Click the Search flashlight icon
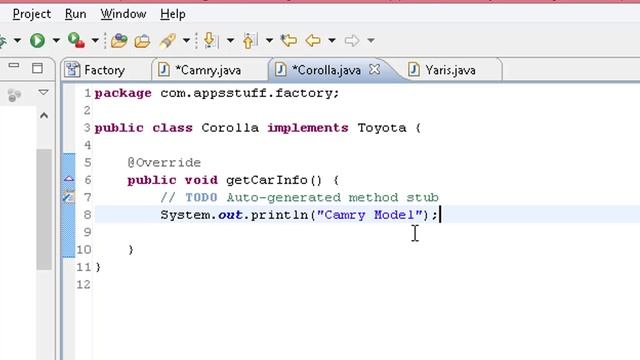This screenshot has height=360, width=640. coord(167,40)
